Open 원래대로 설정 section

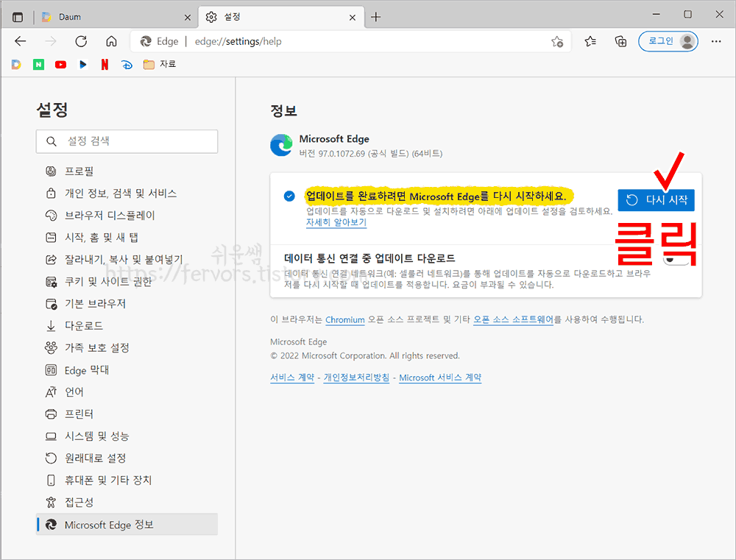point(127,458)
